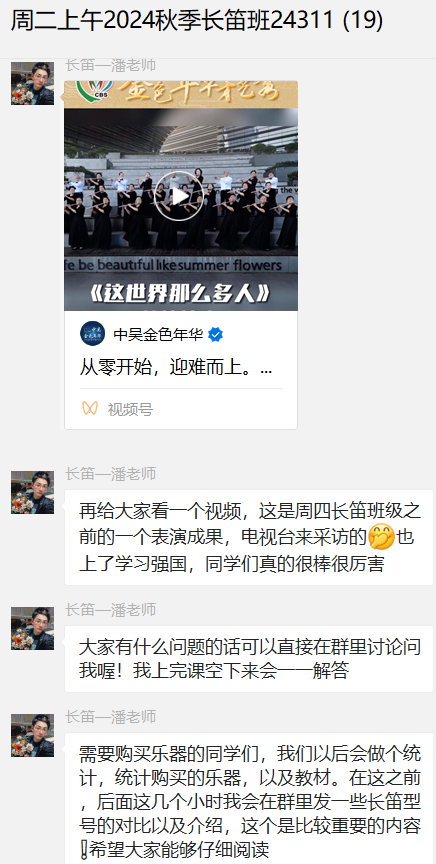Viewport: 436px width, 864px height.
Task: Click the group title 周二上午2024秋季长笛班24311
Action: [197, 21]
